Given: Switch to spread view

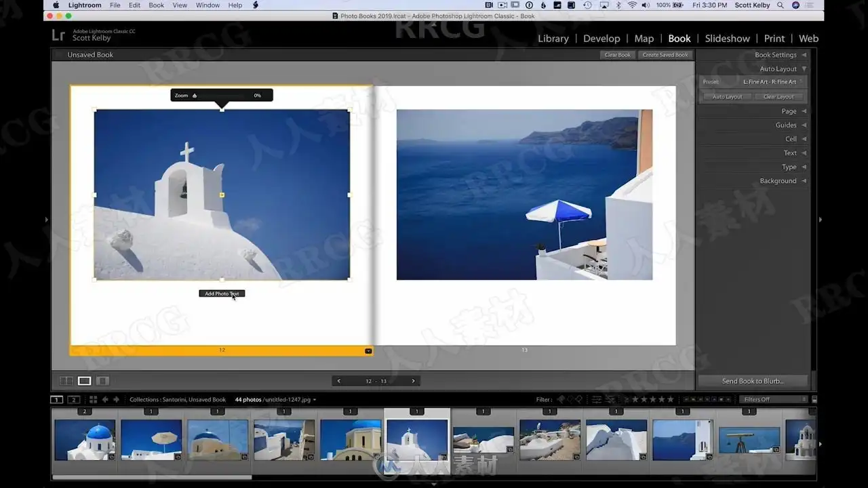Looking at the screenshot, I should click(85, 381).
